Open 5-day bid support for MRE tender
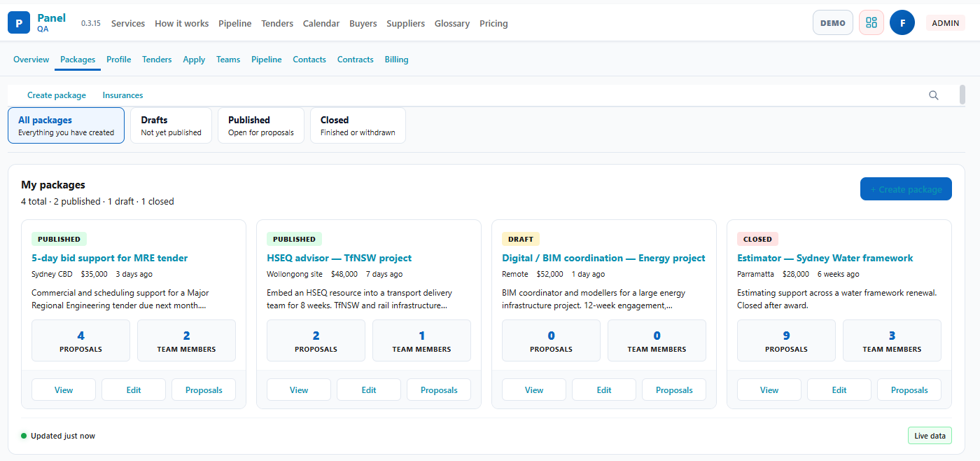 coord(110,258)
